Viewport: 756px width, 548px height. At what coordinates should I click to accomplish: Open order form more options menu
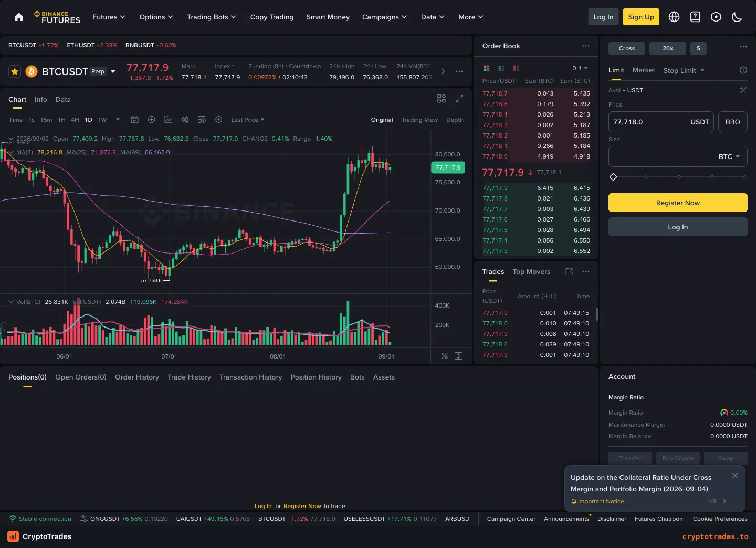[743, 47]
